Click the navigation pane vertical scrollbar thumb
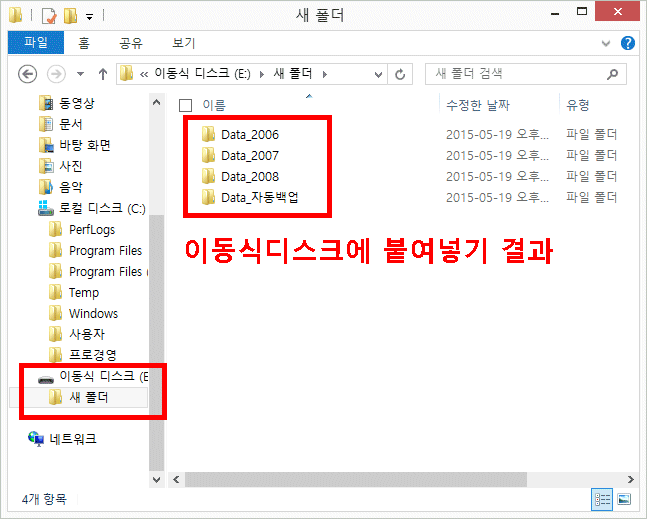 (156, 342)
